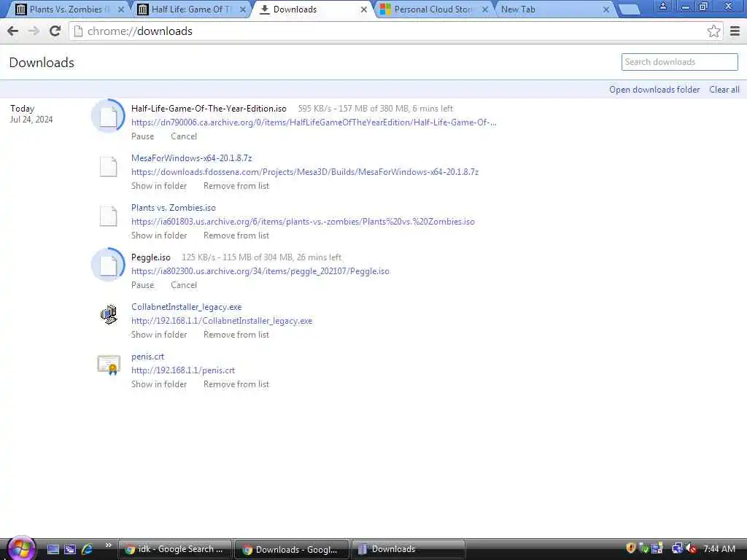This screenshot has height=560, width=747.
Task: Focus the Search downloads field
Action: point(679,62)
